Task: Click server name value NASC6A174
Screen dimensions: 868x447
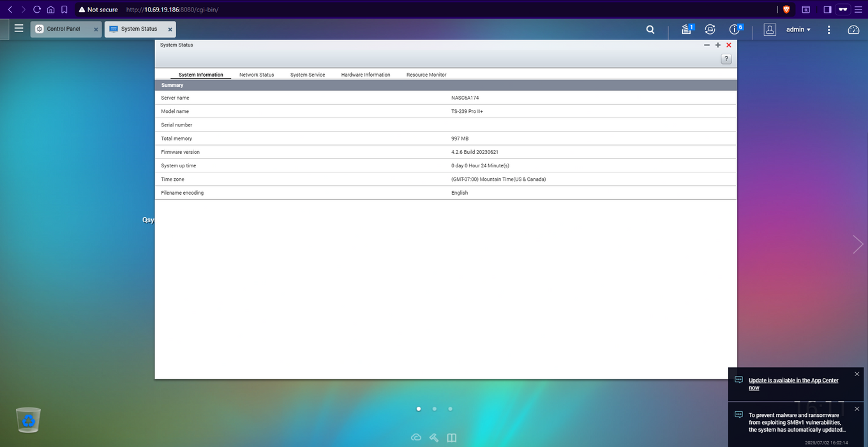Action: click(465, 98)
